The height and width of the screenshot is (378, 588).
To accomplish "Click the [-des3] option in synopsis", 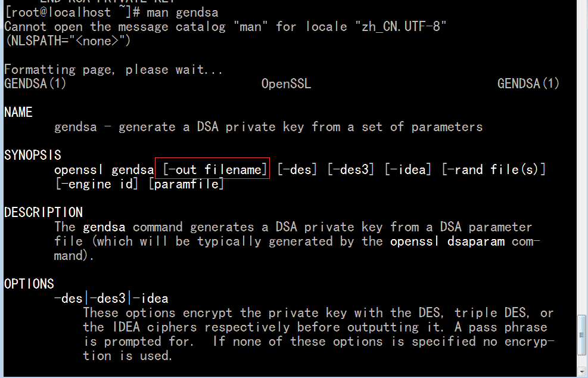I will pyautogui.click(x=351, y=170).
